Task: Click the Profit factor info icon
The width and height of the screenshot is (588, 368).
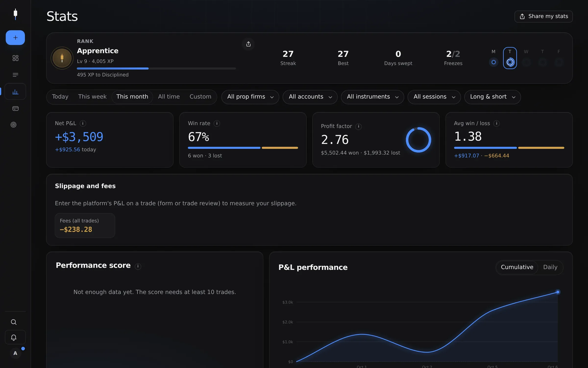Action: [358, 126]
